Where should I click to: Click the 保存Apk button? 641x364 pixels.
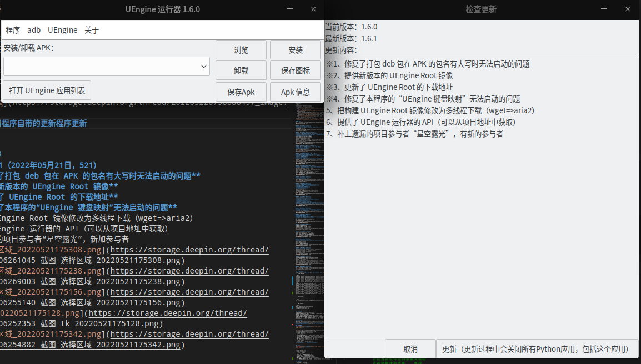tap(241, 92)
